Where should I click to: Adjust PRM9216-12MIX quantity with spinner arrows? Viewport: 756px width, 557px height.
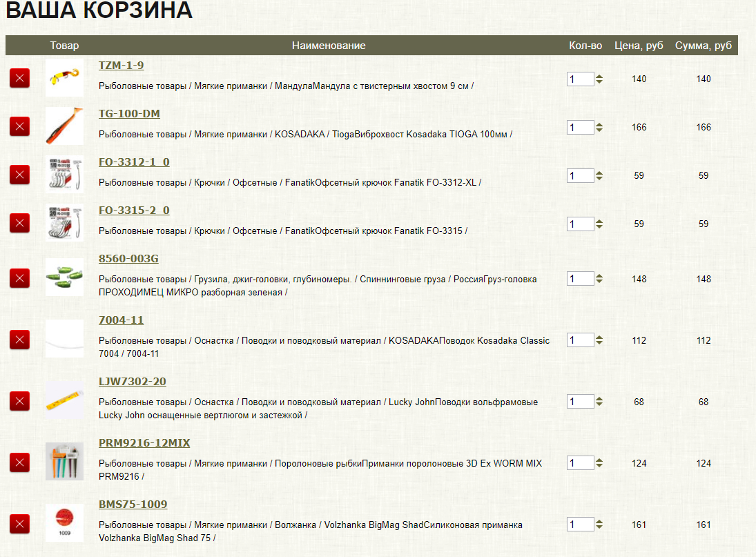click(599, 463)
